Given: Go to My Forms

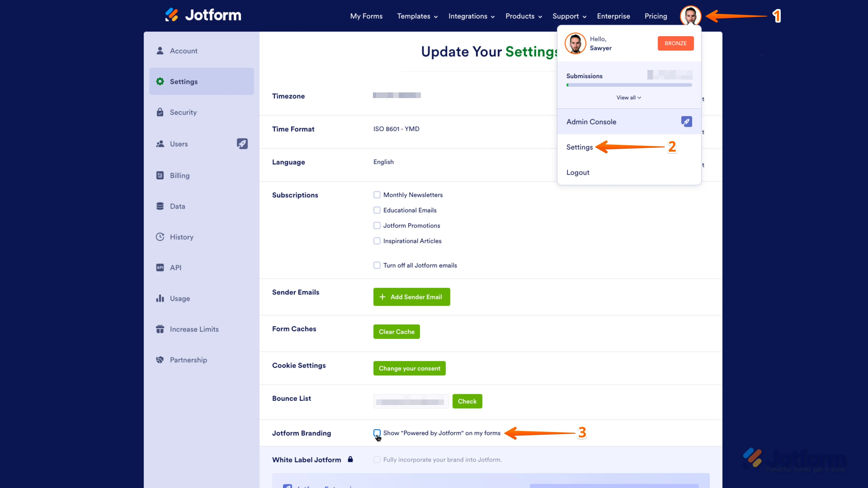Looking at the screenshot, I should [x=366, y=16].
